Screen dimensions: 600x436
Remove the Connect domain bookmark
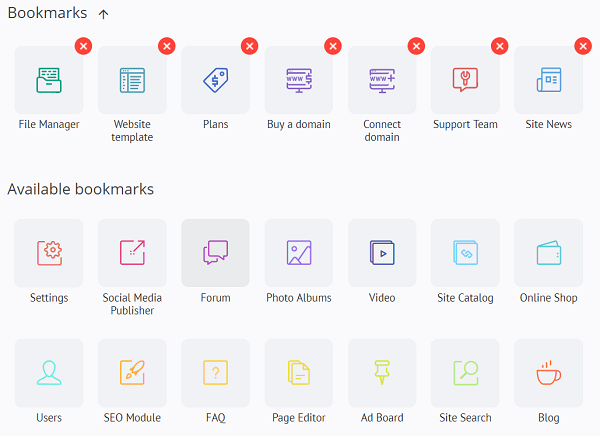(416, 46)
